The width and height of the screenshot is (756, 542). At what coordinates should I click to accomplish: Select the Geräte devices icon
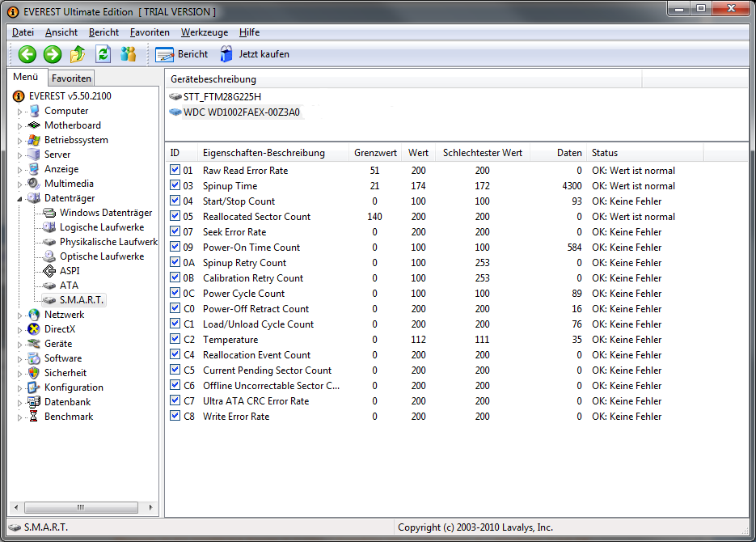coord(34,344)
